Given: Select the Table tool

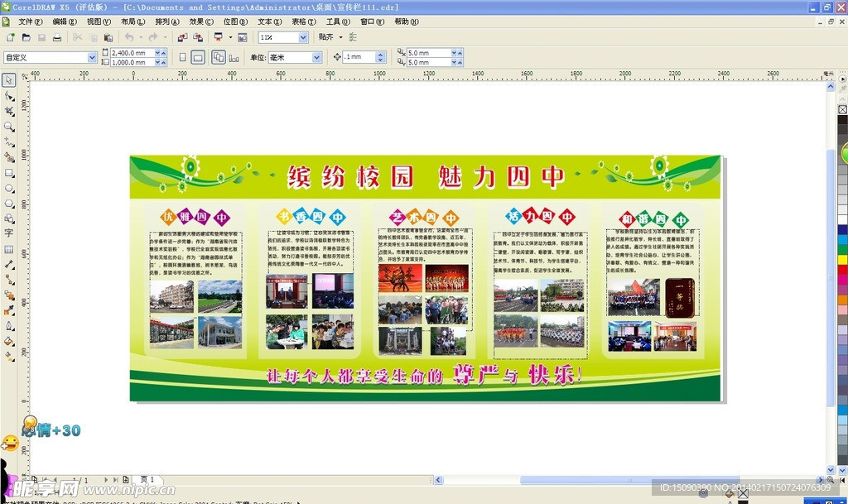Looking at the screenshot, I should [8, 249].
